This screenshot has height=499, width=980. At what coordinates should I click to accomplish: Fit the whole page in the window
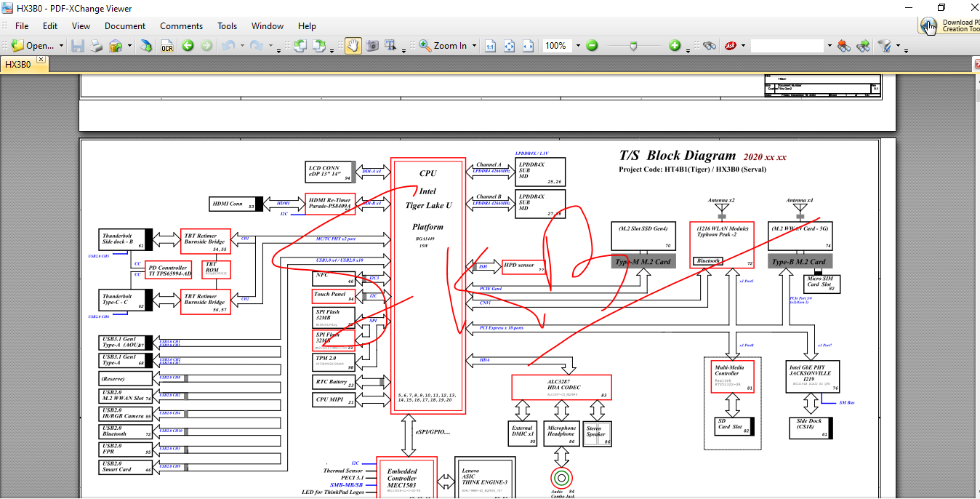coord(509,46)
